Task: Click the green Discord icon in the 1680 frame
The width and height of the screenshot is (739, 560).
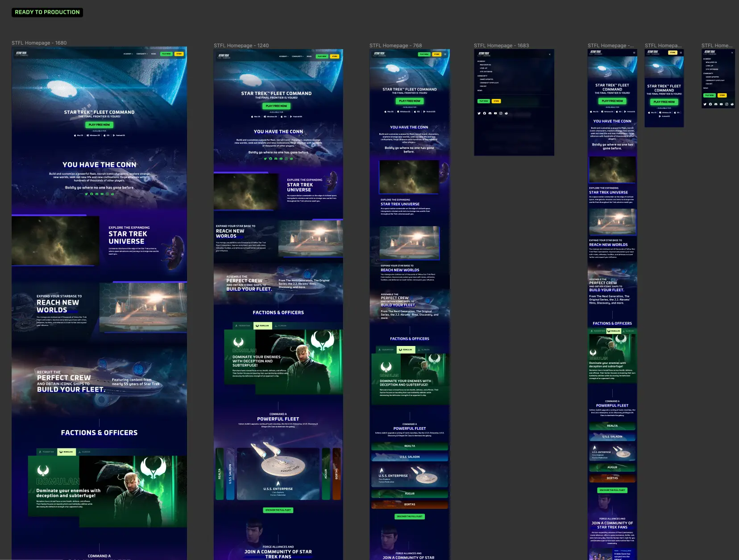Action: 97,194
